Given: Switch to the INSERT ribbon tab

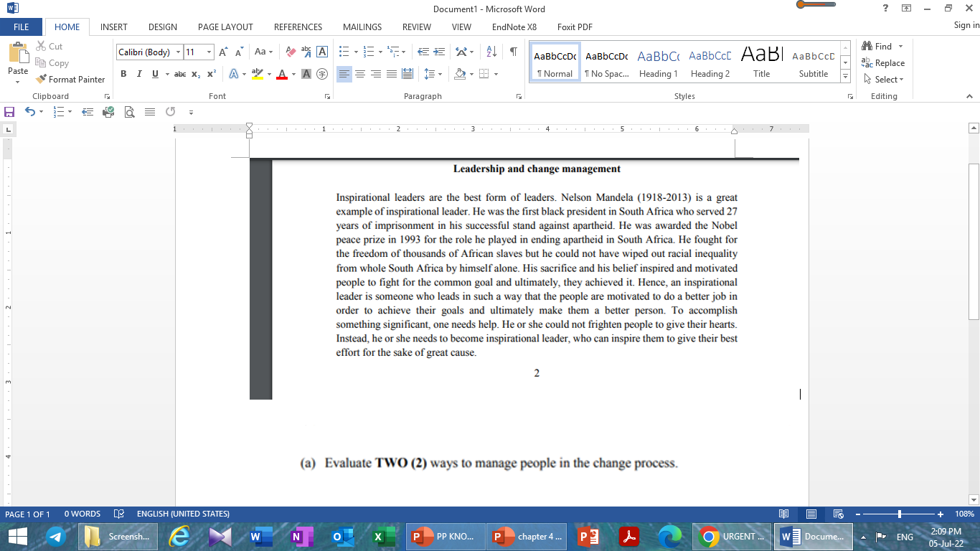Looking at the screenshot, I should tap(113, 27).
